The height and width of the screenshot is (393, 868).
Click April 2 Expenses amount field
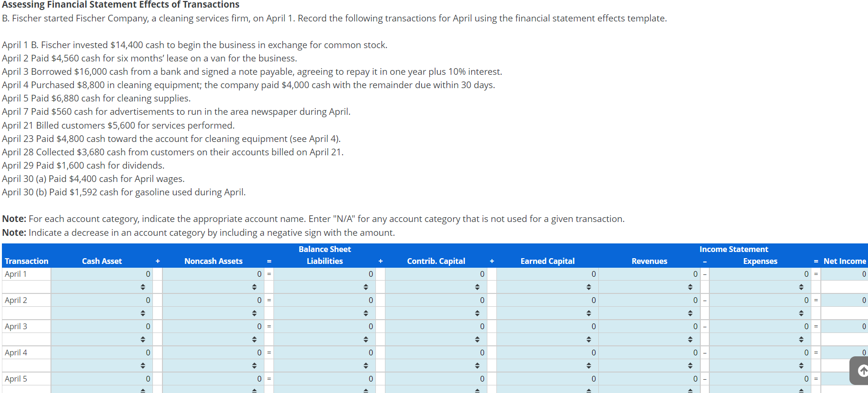coord(760,300)
